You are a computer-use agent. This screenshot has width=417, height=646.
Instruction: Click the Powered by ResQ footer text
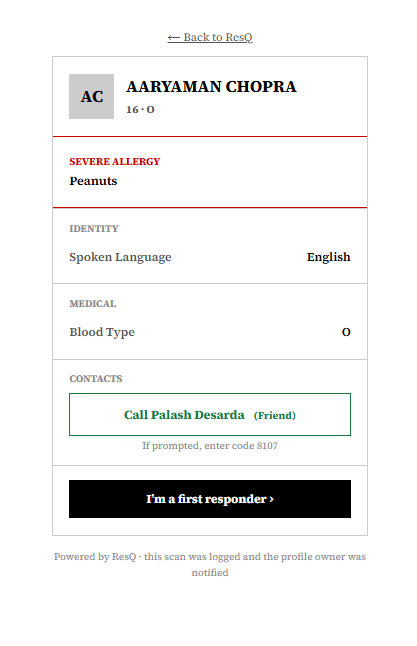[x=210, y=564]
